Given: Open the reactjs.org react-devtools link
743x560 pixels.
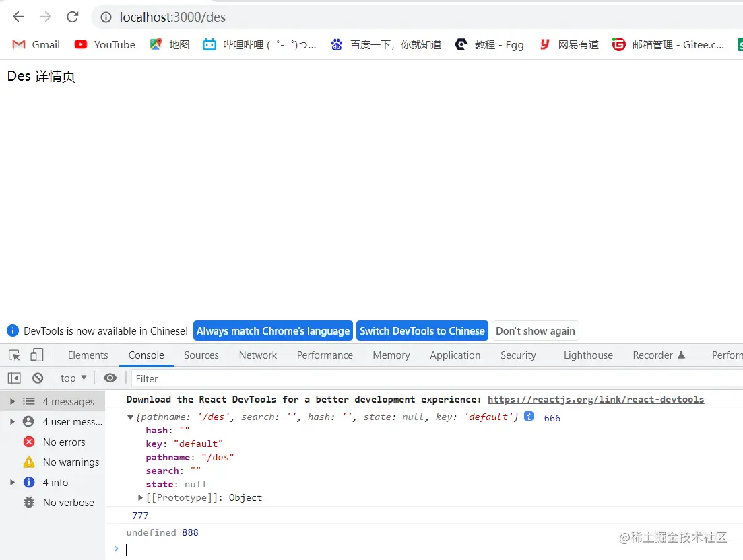Looking at the screenshot, I should (x=595, y=399).
